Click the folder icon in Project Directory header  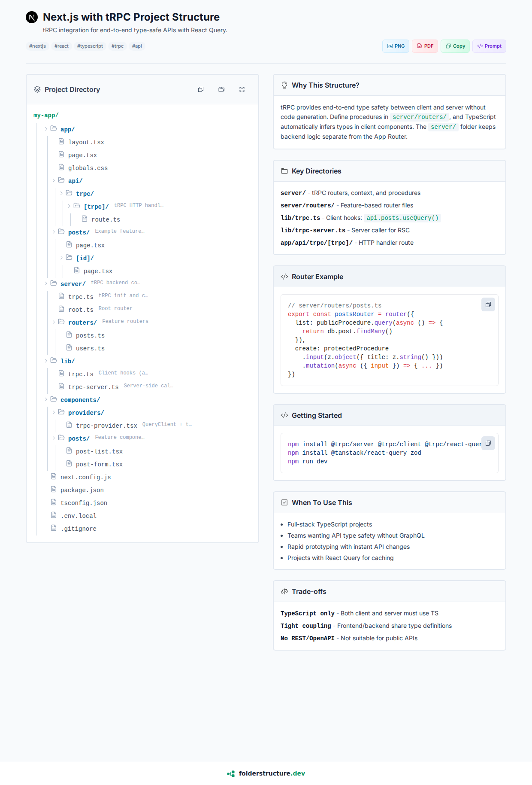click(x=221, y=89)
